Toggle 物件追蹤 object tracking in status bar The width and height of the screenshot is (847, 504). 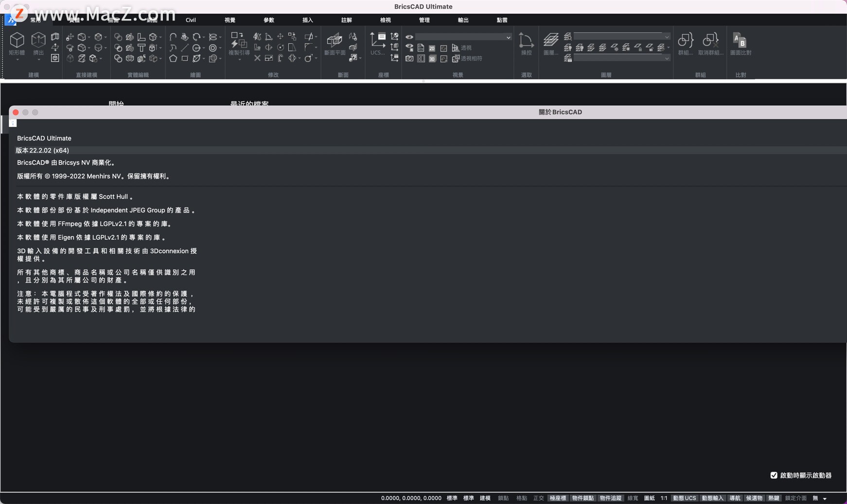point(610,498)
